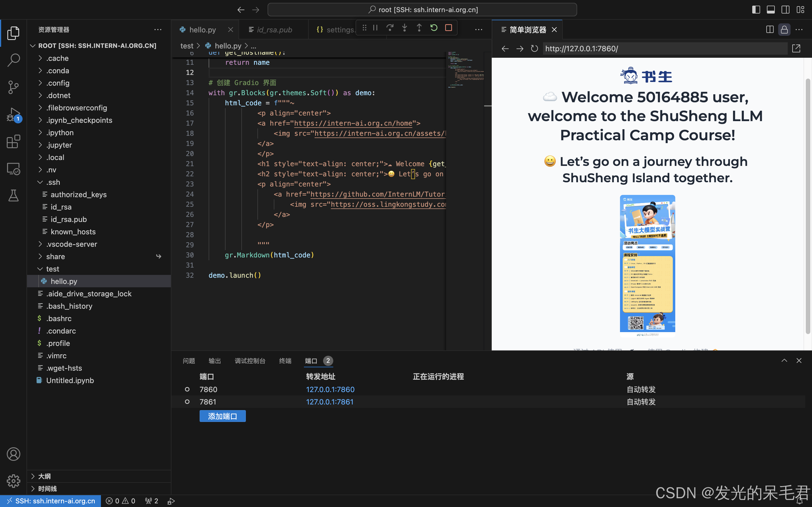Collapse the .ssh folder
The height and width of the screenshot is (507, 812).
tap(53, 182)
